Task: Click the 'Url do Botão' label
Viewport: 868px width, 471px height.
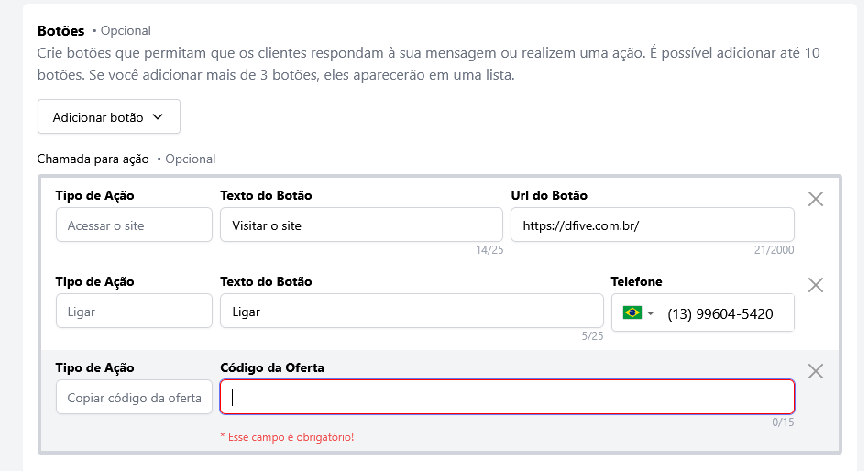Action: pos(549,195)
